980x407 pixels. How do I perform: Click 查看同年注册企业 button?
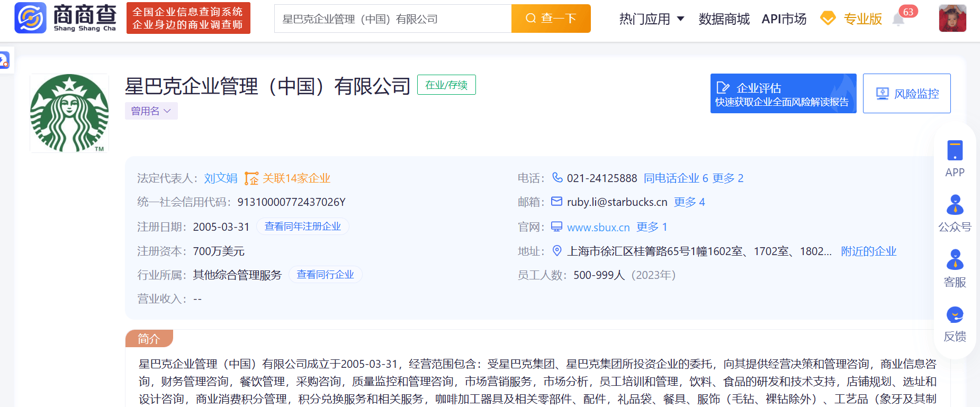point(303,227)
